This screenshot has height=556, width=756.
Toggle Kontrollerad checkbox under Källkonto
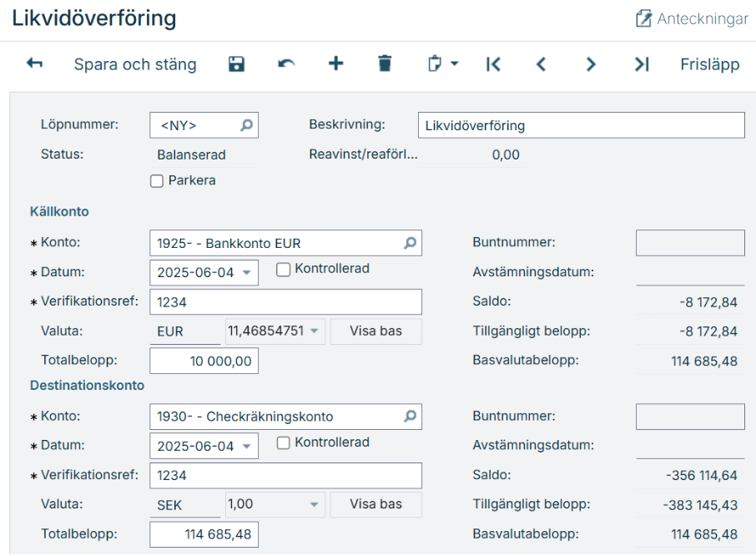[x=284, y=270]
